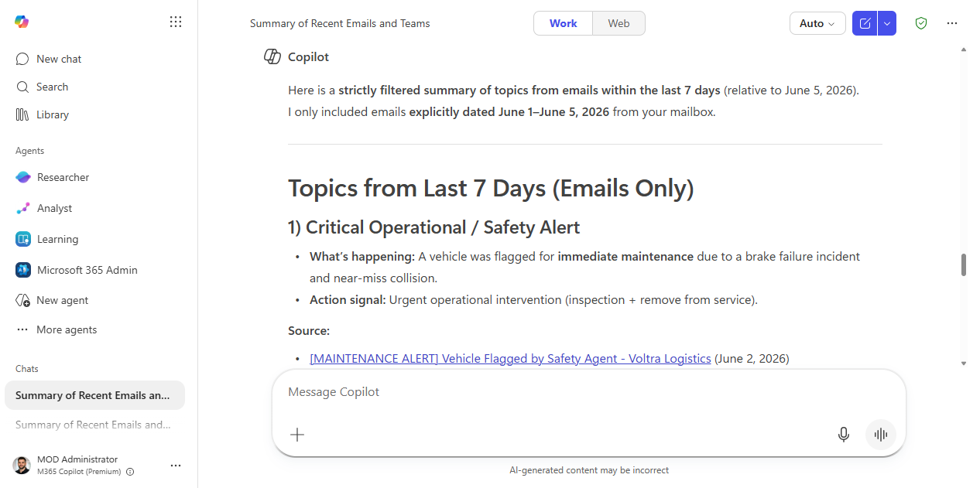The width and height of the screenshot is (980, 488).
Task: Click the Copilot response avatar icon
Action: point(272,56)
